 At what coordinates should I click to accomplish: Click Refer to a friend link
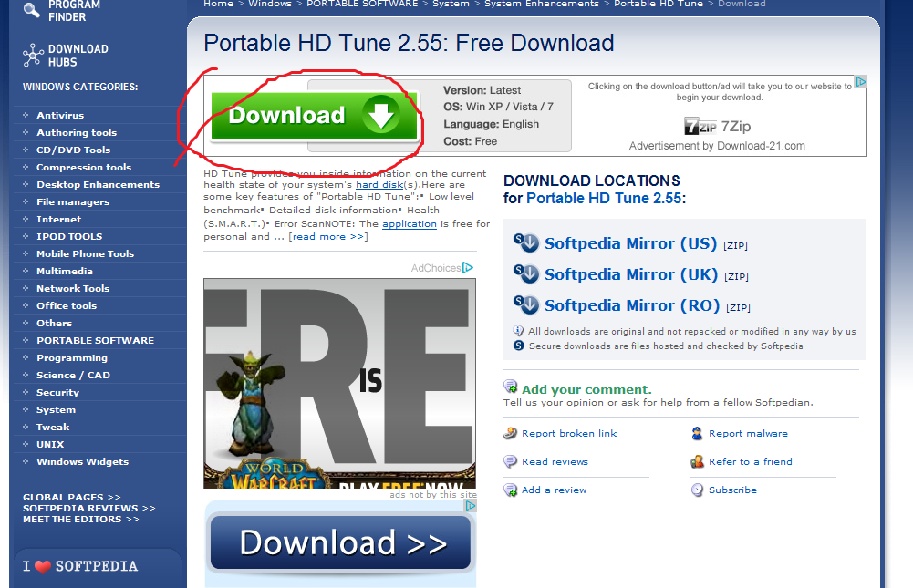(x=751, y=461)
